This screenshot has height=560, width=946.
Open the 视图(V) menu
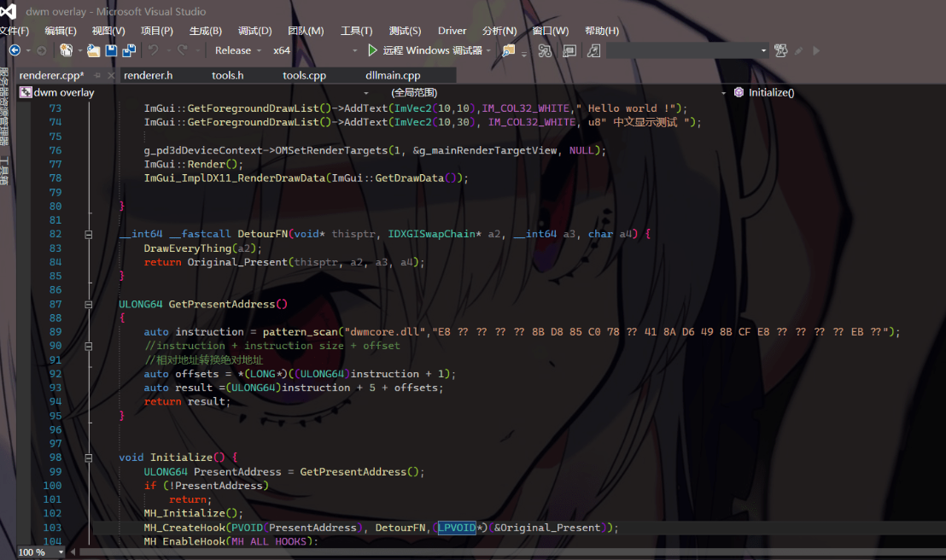coord(108,31)
